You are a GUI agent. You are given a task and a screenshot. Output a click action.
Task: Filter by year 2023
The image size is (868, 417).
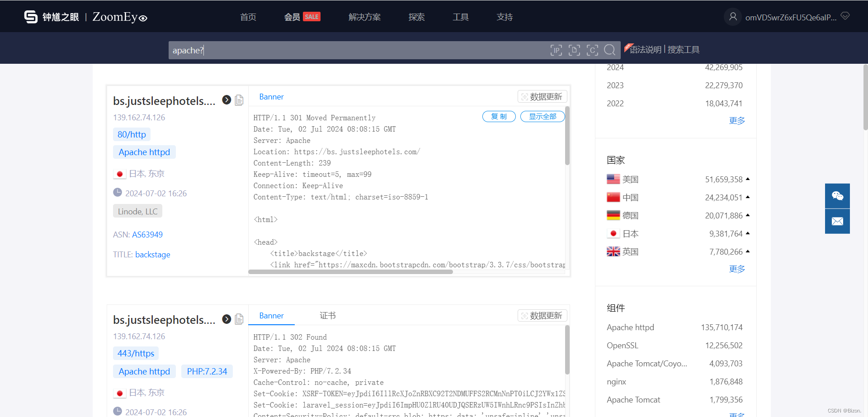pyautogui.click(x=615, y=85)
